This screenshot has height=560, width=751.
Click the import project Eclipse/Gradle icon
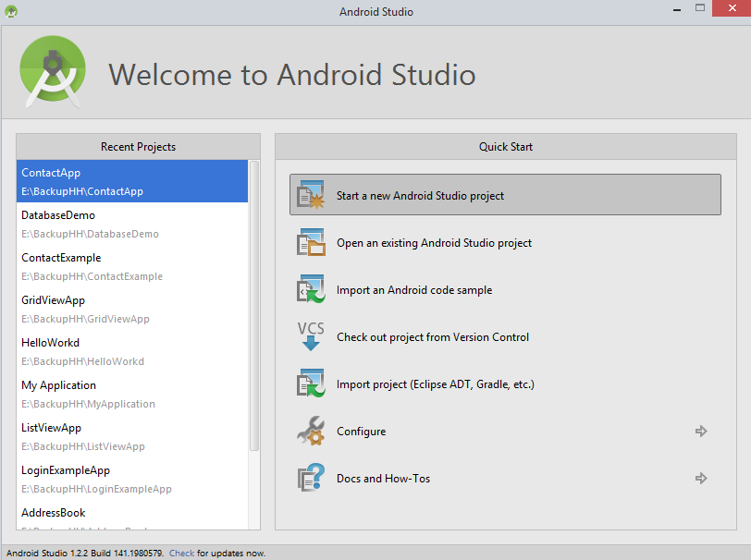coord(311,383)
